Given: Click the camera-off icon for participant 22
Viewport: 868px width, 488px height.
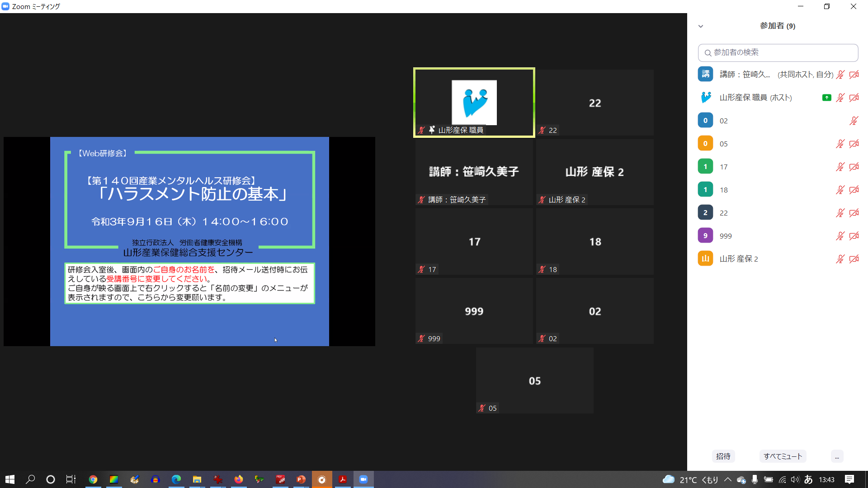Looking at the screenshot, I should 854,213.
